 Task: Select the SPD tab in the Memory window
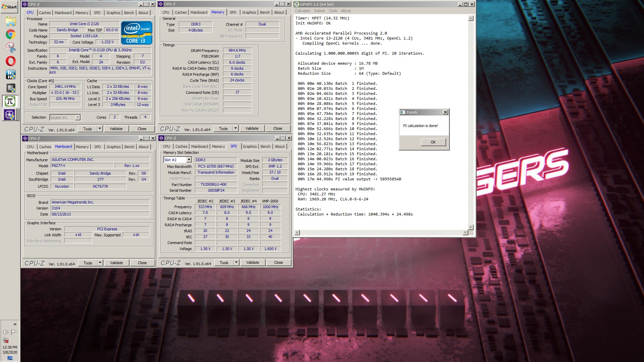233,12
